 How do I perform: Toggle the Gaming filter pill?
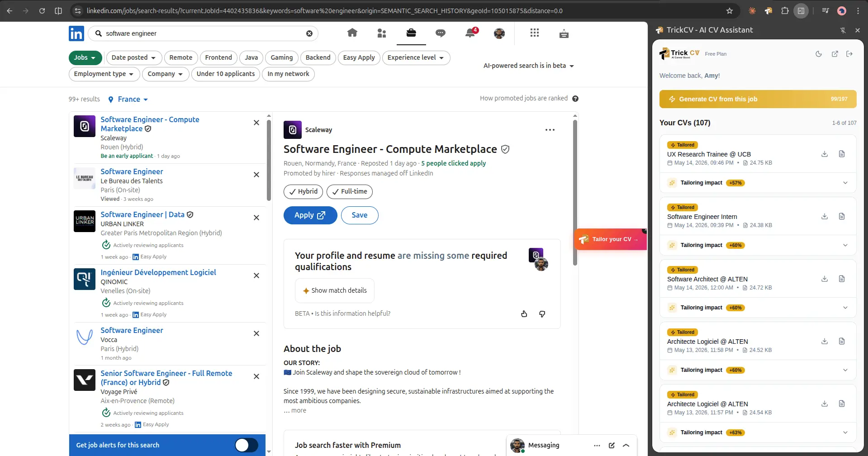[282, 57]
